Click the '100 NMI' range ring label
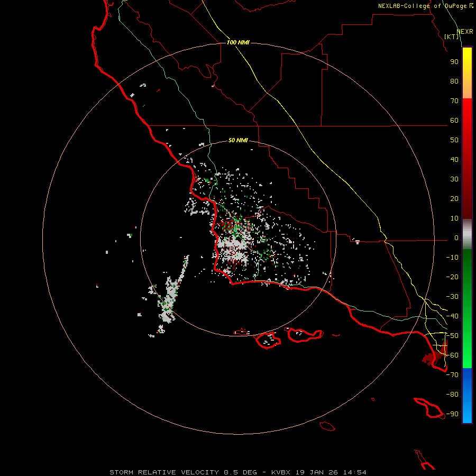 coord(238,42)
